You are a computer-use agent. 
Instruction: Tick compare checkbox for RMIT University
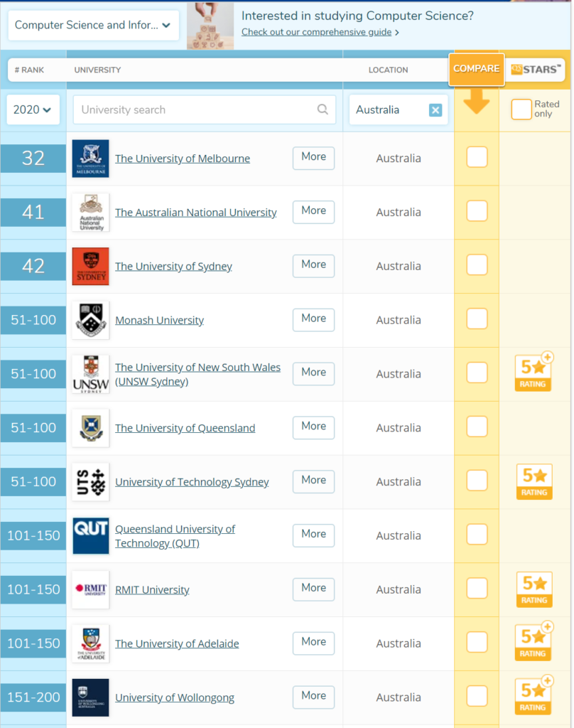tap(477, 588)
